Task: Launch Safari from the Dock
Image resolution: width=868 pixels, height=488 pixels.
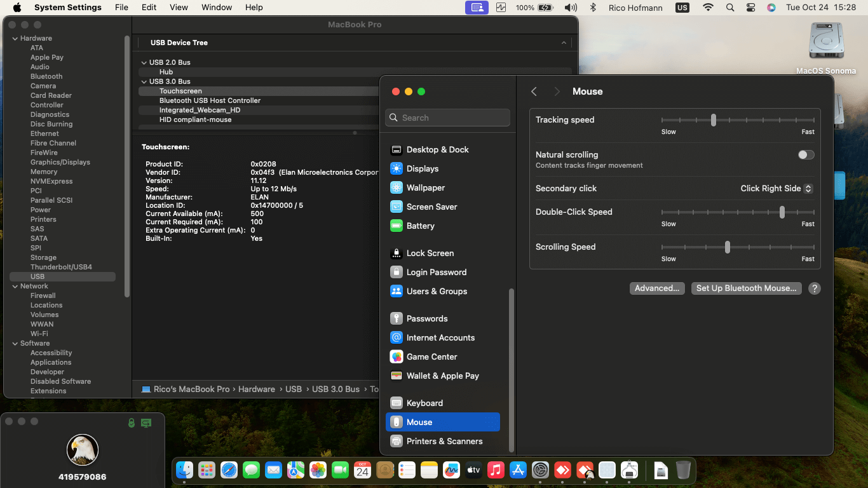Action: 229,470
